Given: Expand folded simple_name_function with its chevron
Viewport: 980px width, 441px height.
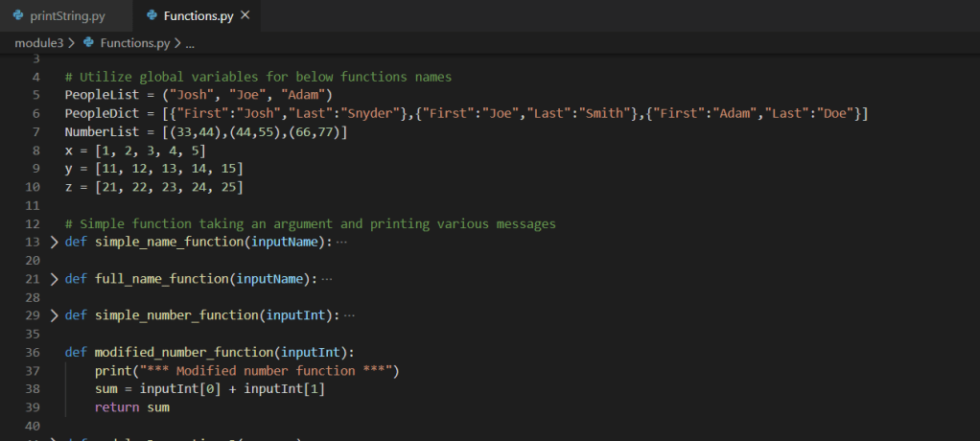Looking at the screenshot, I should (x=55, y=242).
